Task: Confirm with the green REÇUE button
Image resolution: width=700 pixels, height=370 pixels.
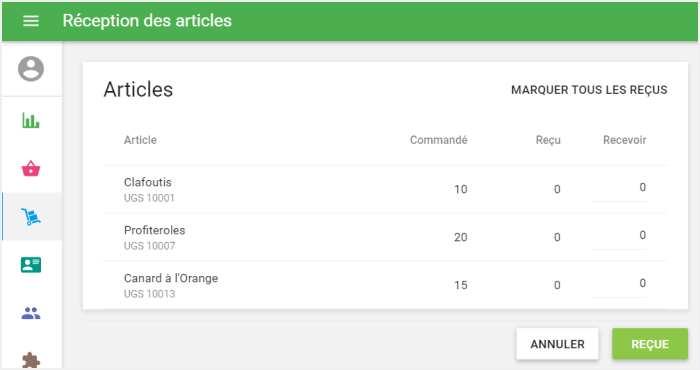Action: click(x=650, y=344)
